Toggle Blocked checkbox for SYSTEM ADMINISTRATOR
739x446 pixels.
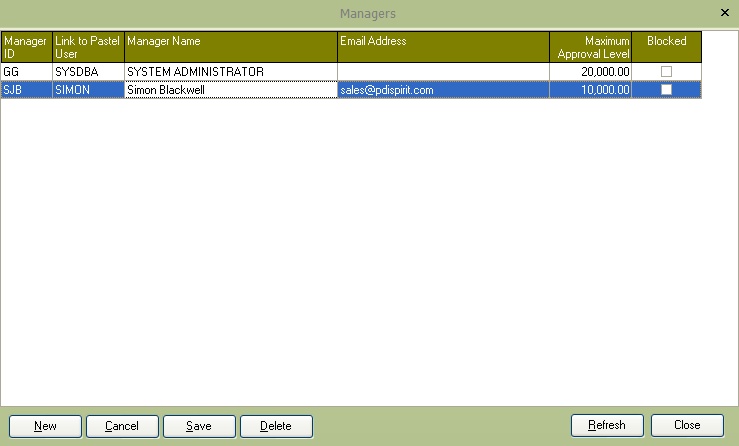click(666, 72)
